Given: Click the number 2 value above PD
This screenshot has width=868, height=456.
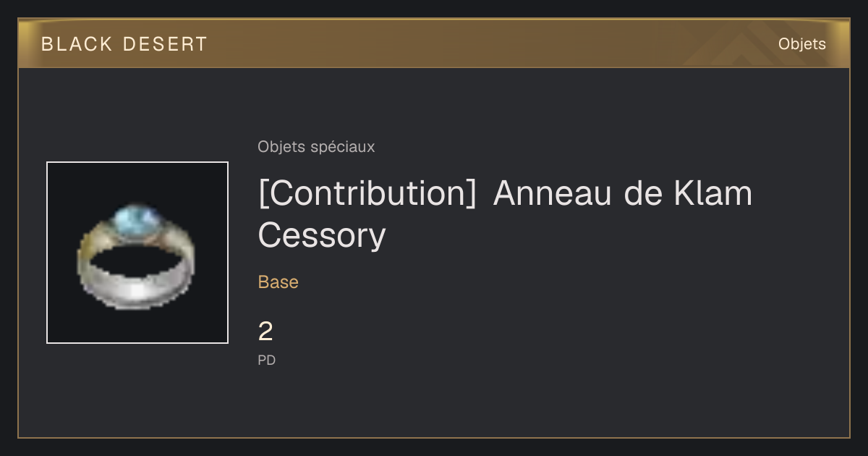Looking at the screenshot, I should (265, 332).
